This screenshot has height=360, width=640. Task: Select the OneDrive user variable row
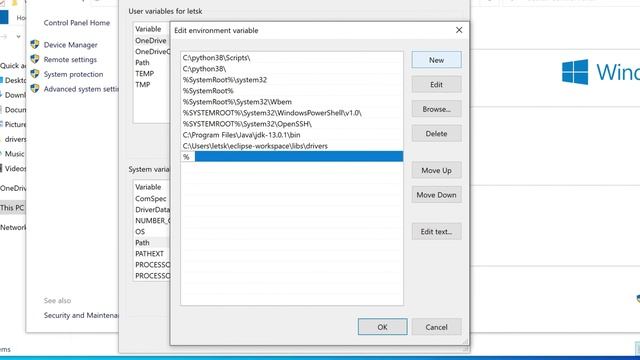pos(152,41)
